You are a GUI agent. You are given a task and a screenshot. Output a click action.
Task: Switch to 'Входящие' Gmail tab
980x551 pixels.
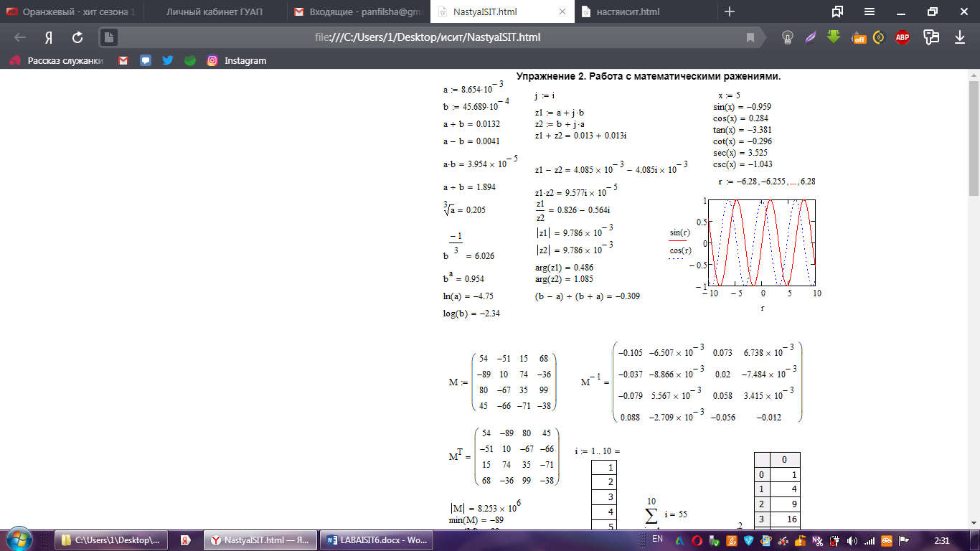(x=359, y=12)
